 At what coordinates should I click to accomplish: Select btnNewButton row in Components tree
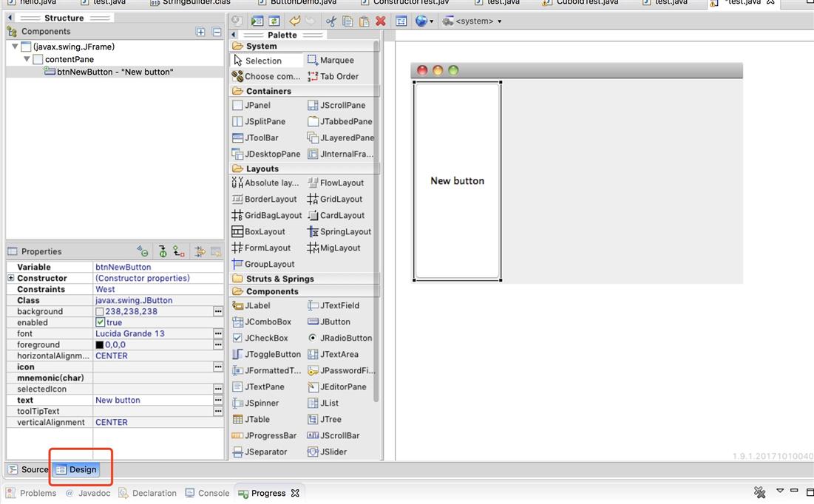click(x=115, y=72)
